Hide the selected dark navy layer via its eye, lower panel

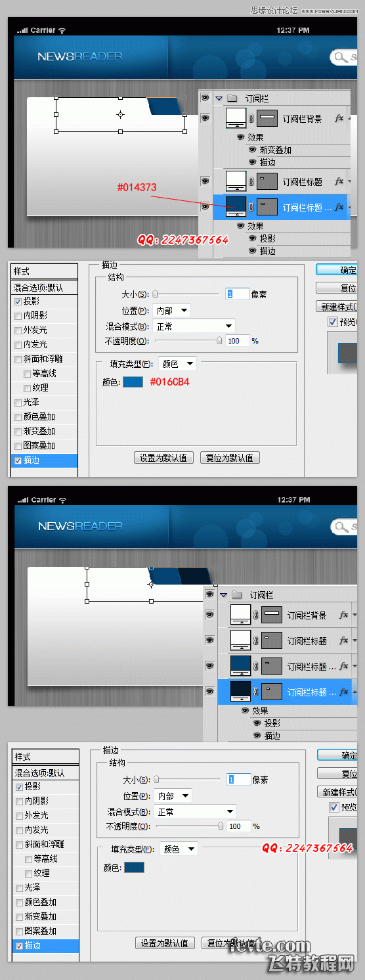pyautogui.click(x=209, y=691)
